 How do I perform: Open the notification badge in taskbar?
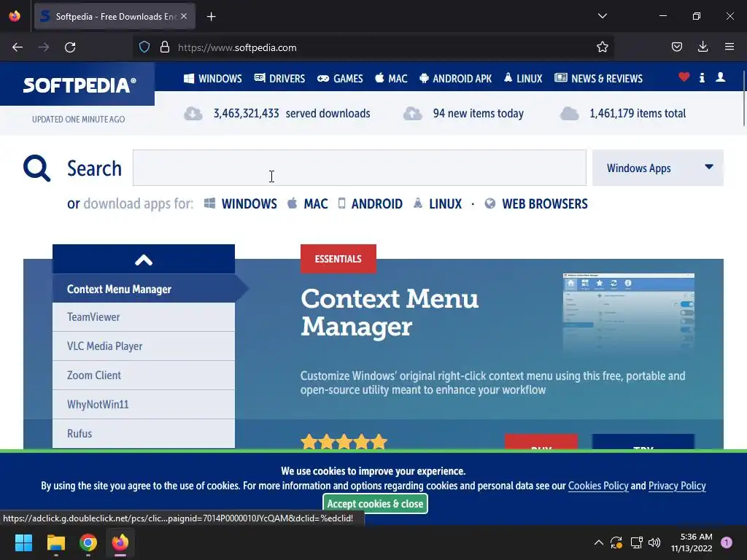point(726,542)
